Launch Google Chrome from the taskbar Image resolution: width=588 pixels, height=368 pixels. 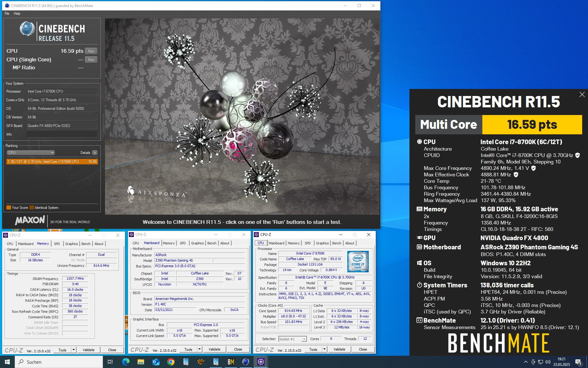171,362
